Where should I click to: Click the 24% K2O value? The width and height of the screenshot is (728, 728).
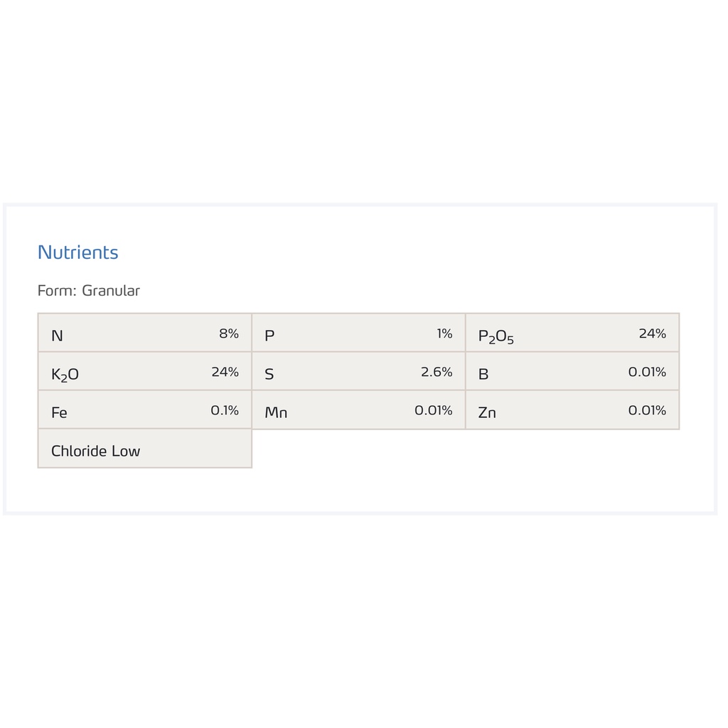[x=225, y=372]
